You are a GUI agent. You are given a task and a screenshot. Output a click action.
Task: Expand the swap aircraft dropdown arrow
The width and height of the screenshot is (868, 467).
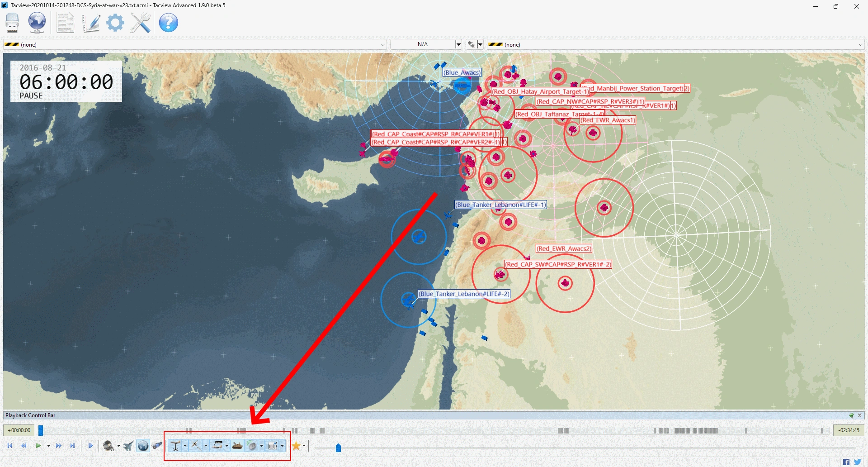(480, 44)
